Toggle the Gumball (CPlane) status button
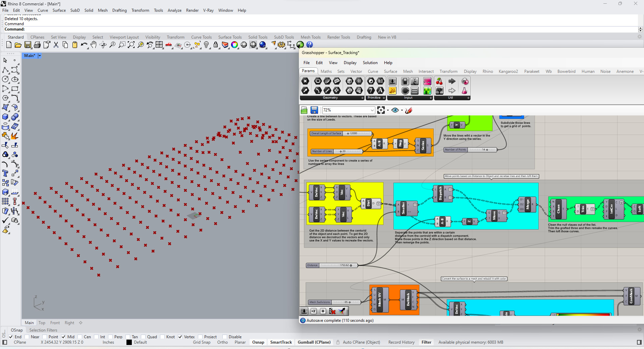The height and width of the screenshot is (349, 644). point(314,342)
